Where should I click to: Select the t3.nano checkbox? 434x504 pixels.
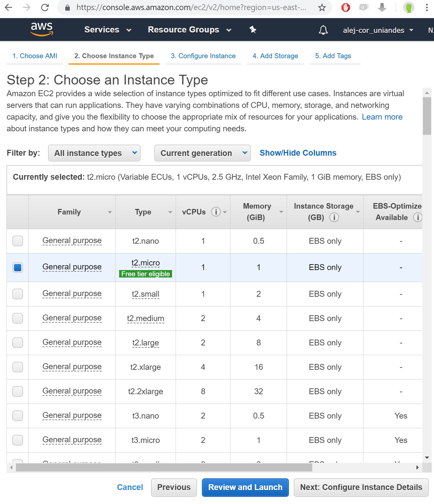18,416
